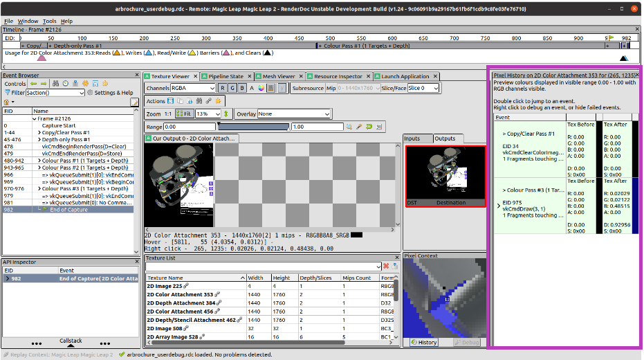Screen dimensions: 644x360
Task: Click the find binoculars icon in Event Browser
Action: click(x=55, y=83)
